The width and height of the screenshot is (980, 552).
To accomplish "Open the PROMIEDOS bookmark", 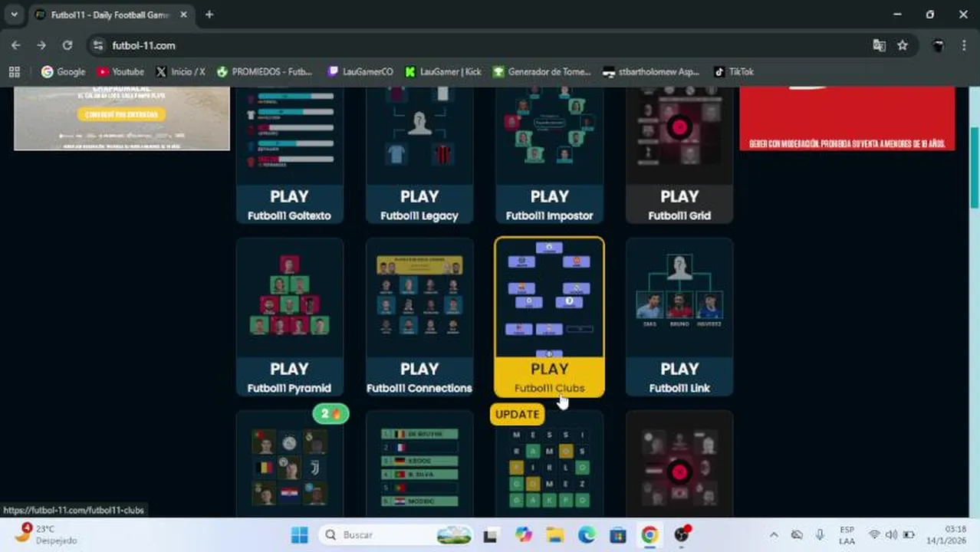I will (x=265, y=71).
